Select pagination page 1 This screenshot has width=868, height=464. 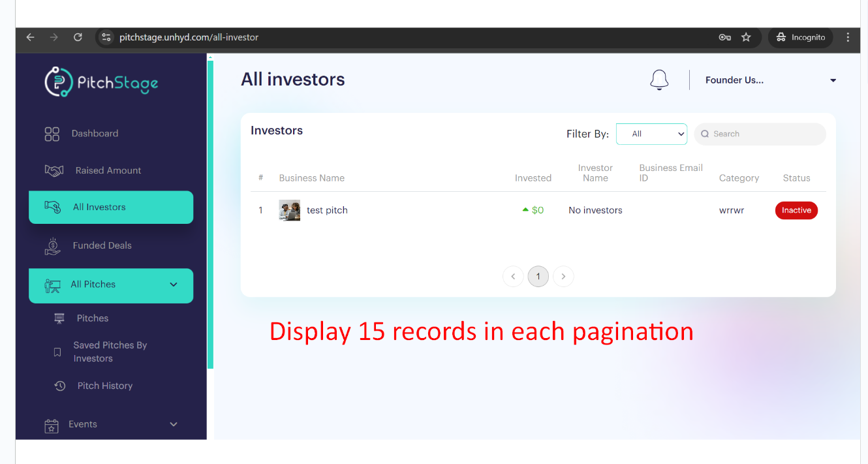pyautogui.click(x=538, y=277)
